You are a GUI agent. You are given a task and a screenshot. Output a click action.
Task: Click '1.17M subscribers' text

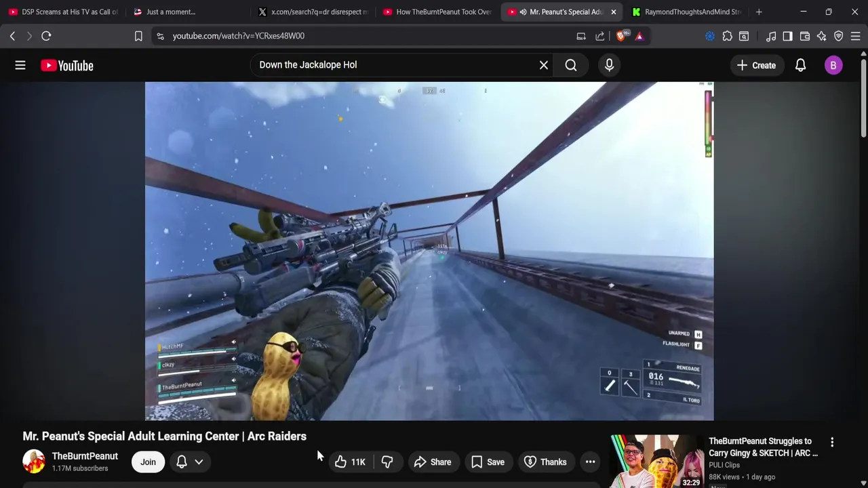80,468
